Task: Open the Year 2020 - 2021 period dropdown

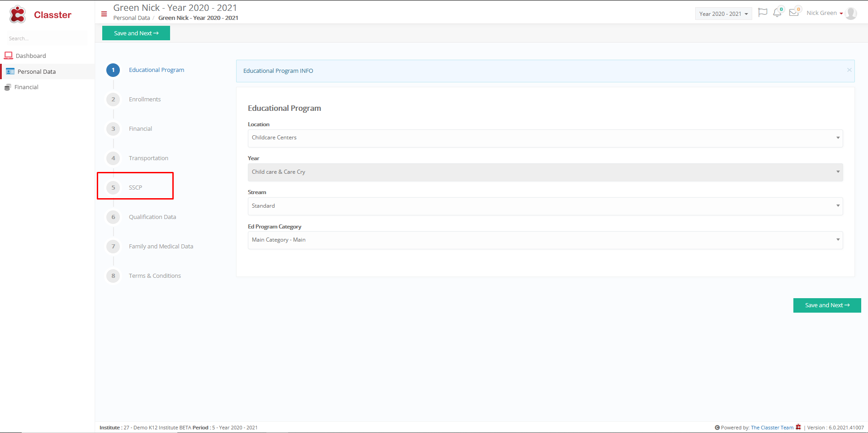Action: pos(723,14)
